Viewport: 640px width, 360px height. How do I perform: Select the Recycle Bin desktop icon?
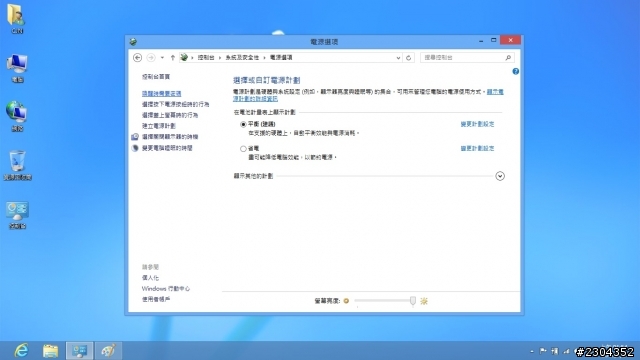(x=17, y=165)
